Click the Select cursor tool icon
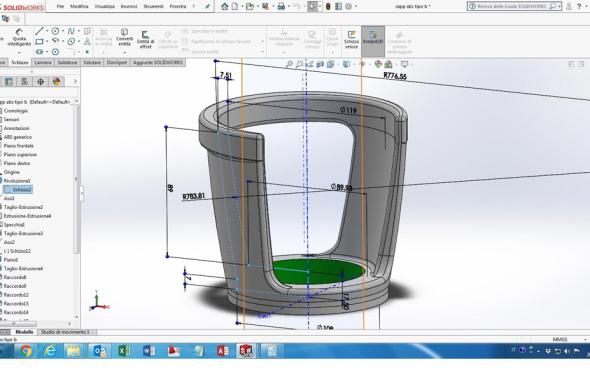 tap(312, 6)
